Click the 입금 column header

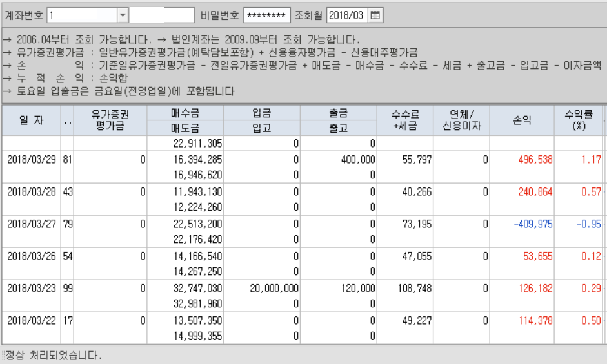262,113
